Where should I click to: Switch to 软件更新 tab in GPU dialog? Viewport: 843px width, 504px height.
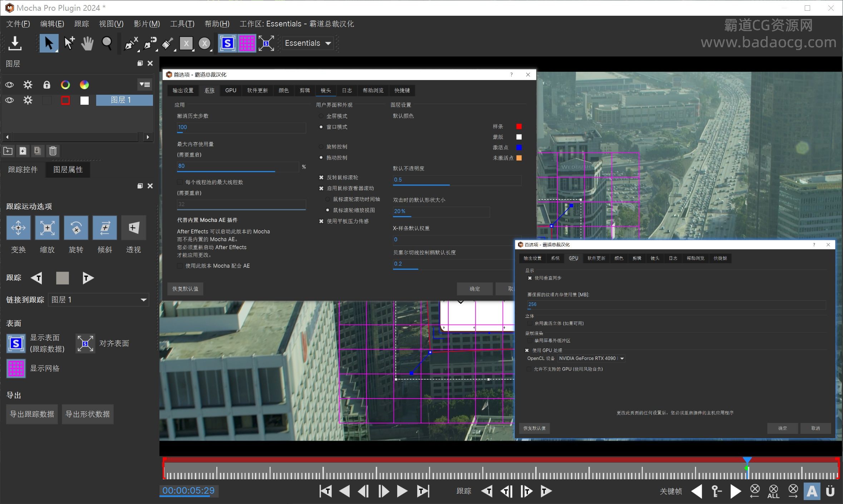tap(596, 258)
